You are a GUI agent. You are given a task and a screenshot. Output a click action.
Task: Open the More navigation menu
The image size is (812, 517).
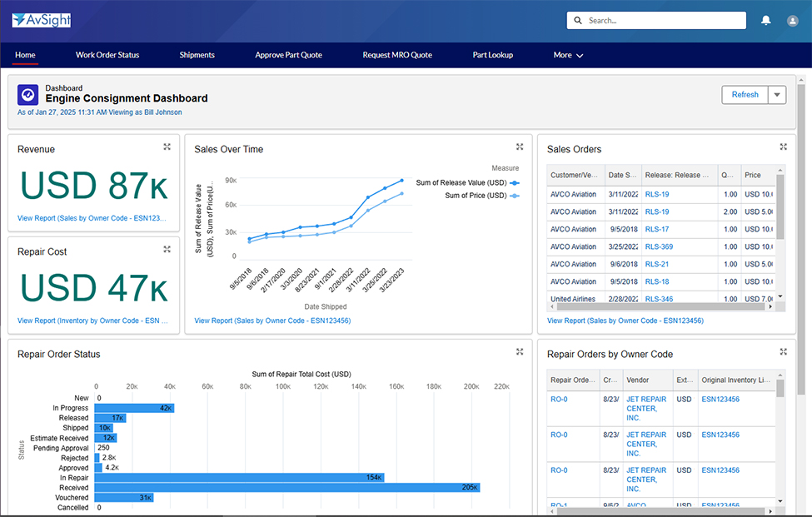[x=568, y=55]
